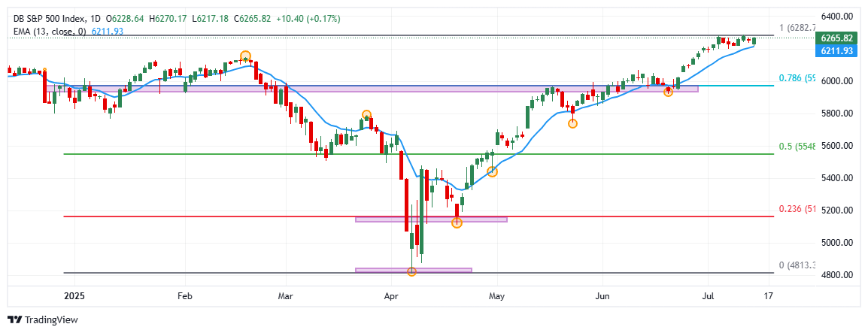Viewport: 868px width, 333px height.
Task: Click the blue 6211.93 EMA price label
Action: click(836, 50)
